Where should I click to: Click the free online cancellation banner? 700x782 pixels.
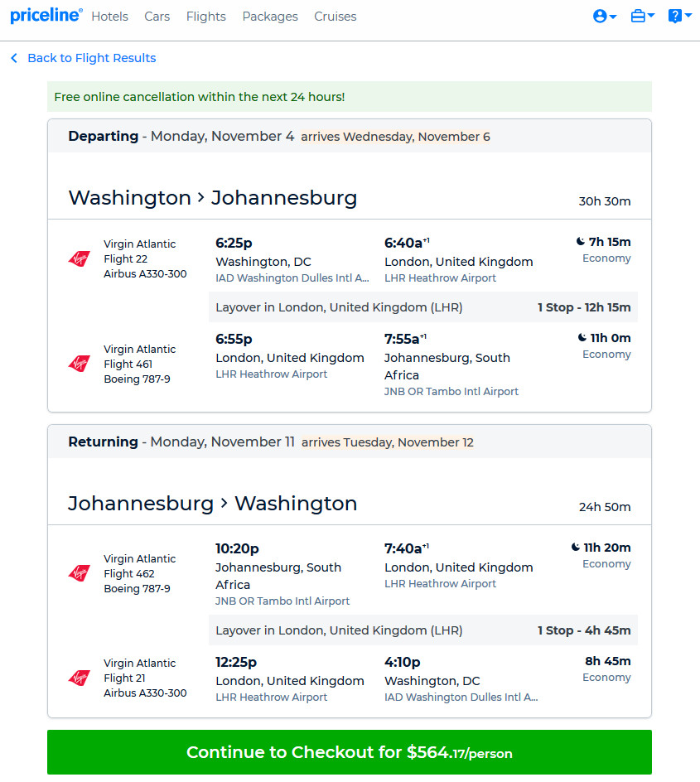(350, 97)
